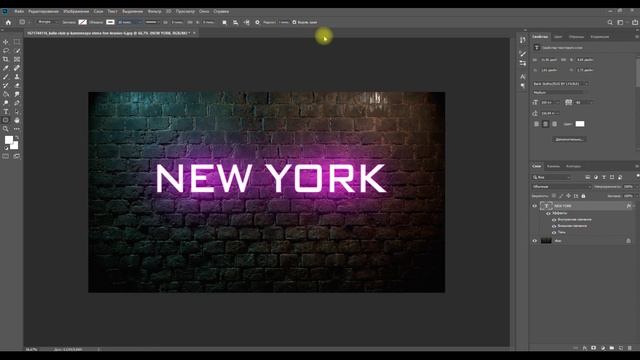This screenshot has height=360, width=640.
Task: Select the Move tool
Action: pos(6,42)
